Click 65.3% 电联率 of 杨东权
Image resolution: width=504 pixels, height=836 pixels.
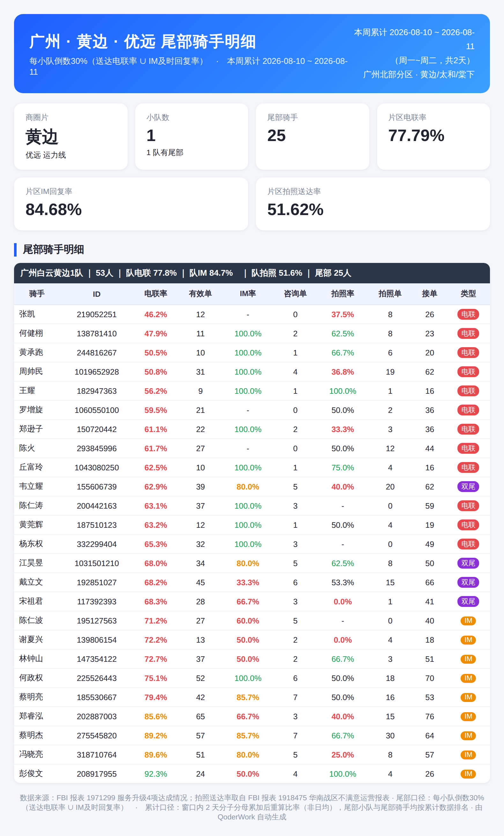coord(156,544)
